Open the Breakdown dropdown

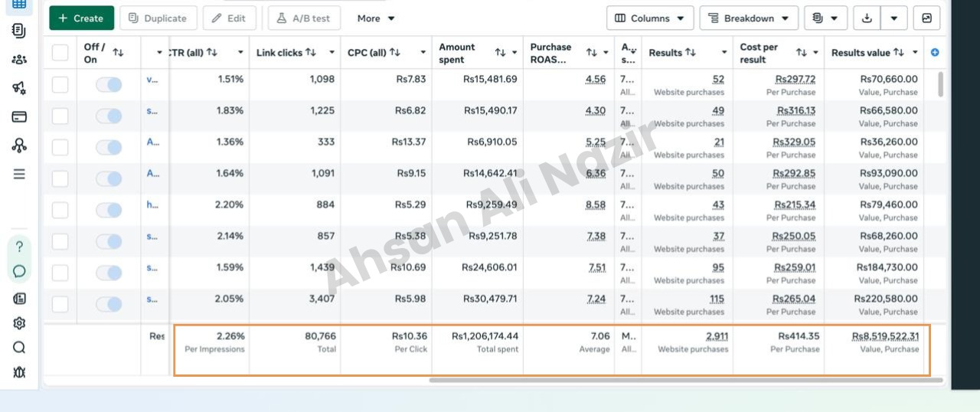749,18
